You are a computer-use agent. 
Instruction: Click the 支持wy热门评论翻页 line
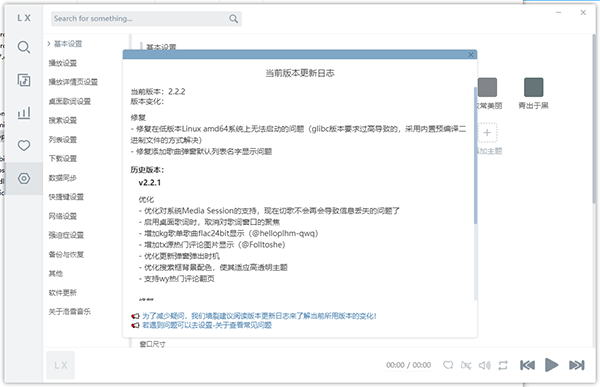pyautogui.click(x=176, y=279)
